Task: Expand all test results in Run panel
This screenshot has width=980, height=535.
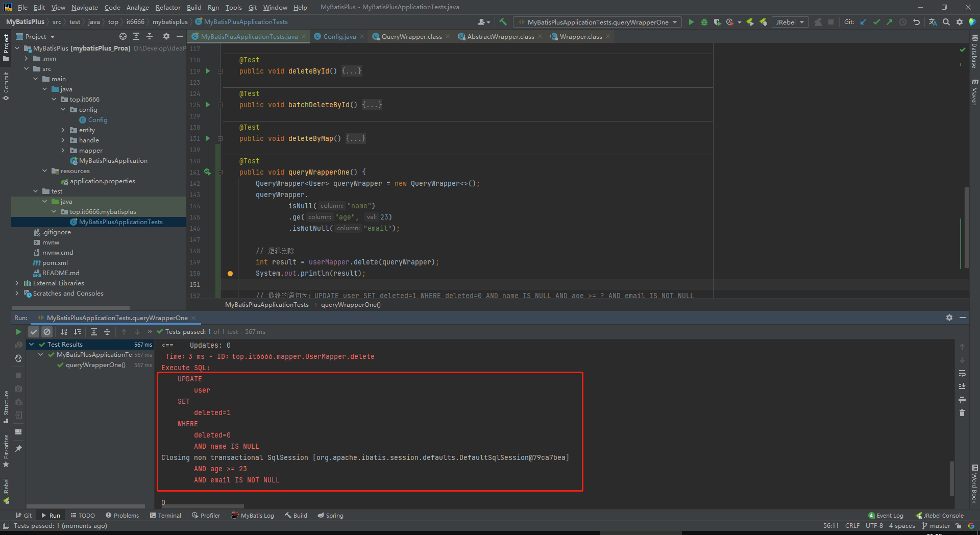Action: 94,332
